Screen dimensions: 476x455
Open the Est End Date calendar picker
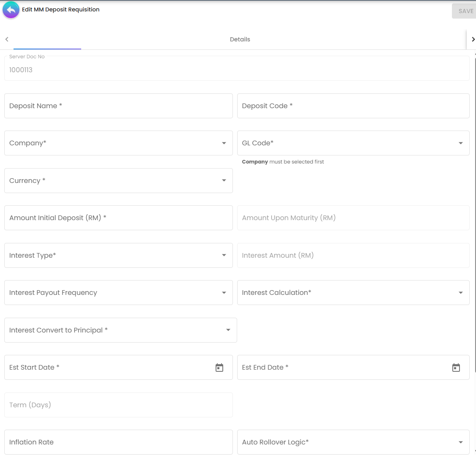[x=456, y=368]
